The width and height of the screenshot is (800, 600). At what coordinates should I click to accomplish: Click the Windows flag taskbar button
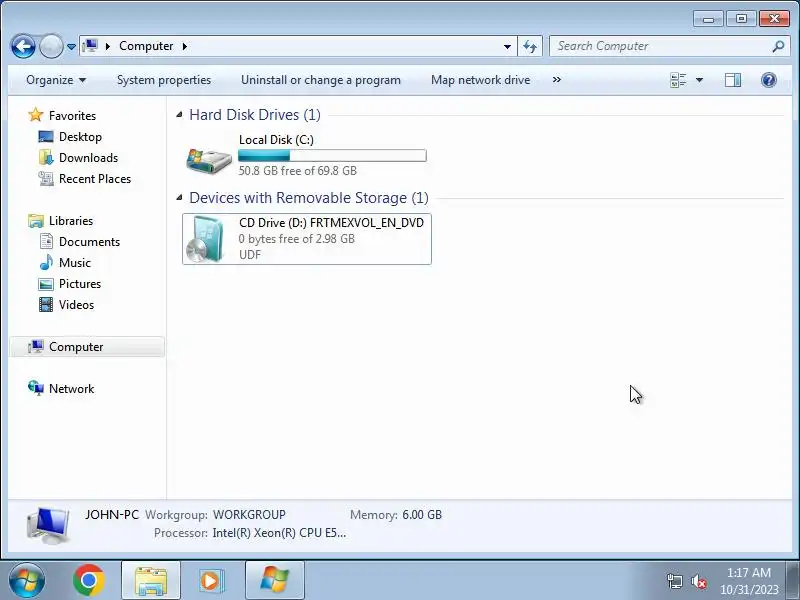(x=274, y=581)
